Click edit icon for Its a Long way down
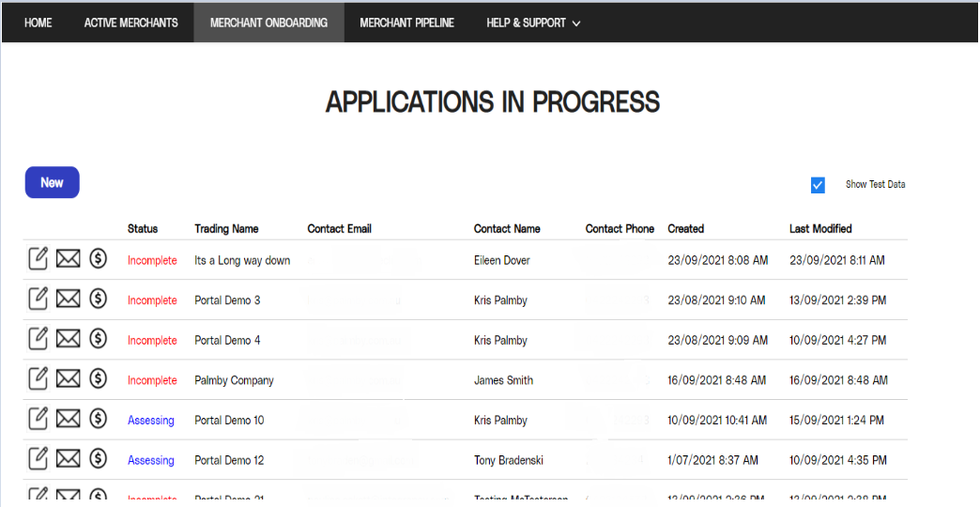This screenshot has height=507, width=980. [x=38, y=259]
